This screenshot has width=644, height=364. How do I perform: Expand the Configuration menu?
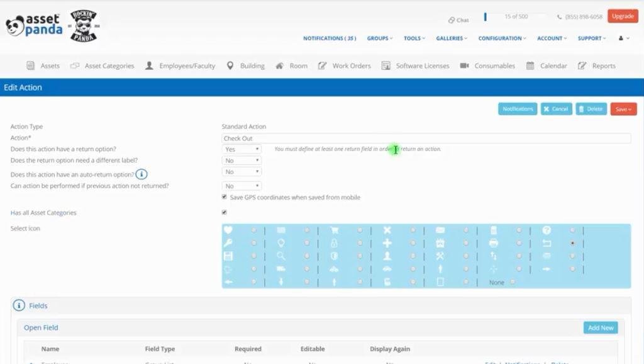click(x=502, y=38)
